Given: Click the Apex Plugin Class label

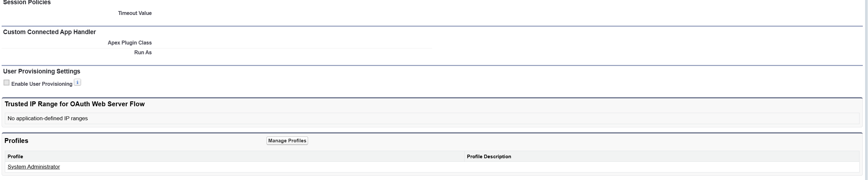Looking at the screenshot, I should pyautogui.click(x=130, y=43).
